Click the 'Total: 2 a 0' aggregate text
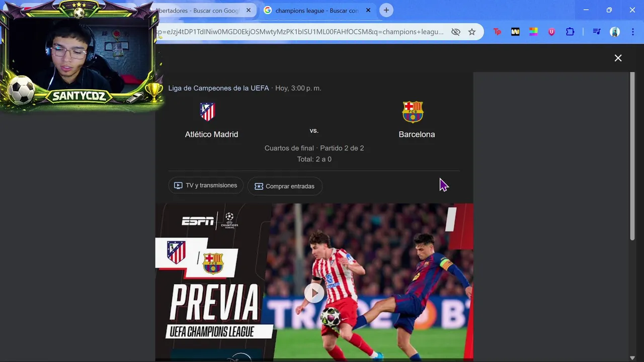 [314, 159]
